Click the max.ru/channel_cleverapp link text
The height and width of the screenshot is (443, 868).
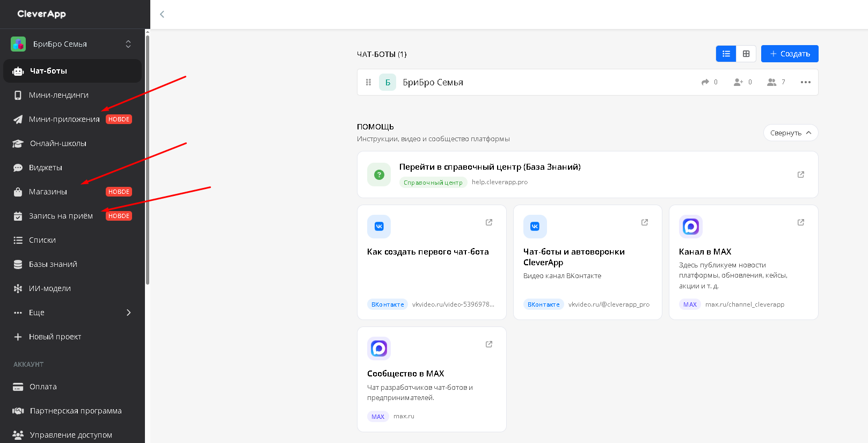(x=745, y=304)
